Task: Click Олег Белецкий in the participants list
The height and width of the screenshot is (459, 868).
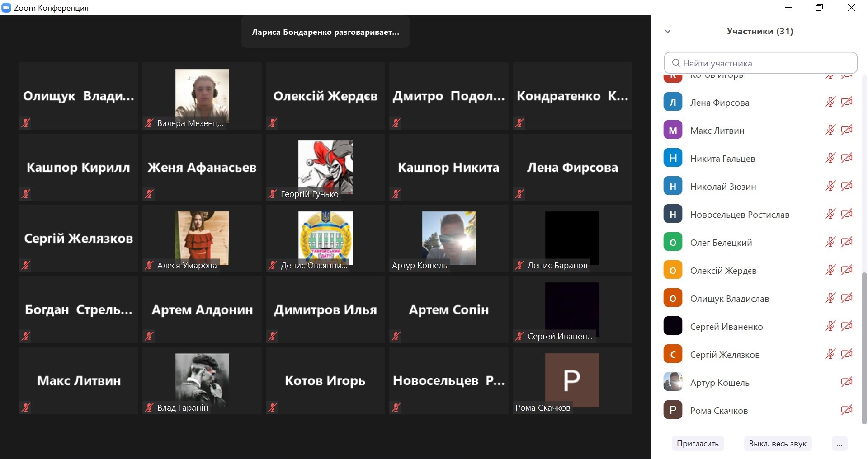Action: (x=721, y=243)
